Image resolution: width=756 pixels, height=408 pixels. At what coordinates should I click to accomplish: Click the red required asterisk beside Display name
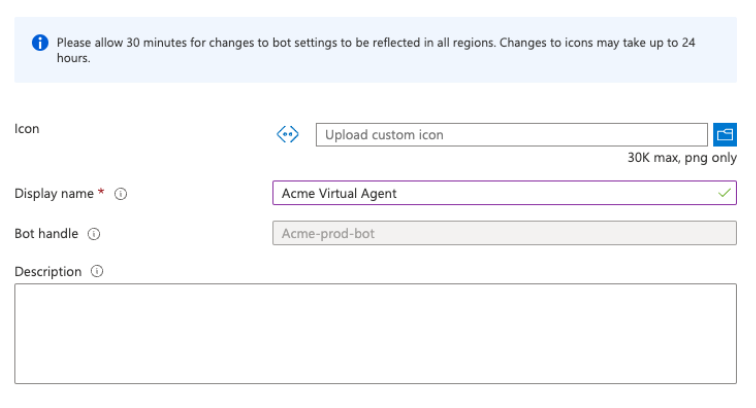coord(101,191)
